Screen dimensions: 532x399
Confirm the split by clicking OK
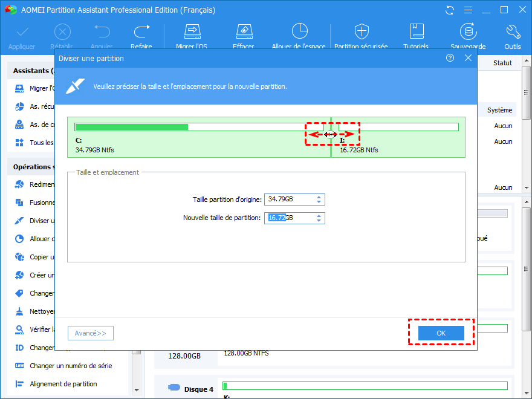click(441, 332)
